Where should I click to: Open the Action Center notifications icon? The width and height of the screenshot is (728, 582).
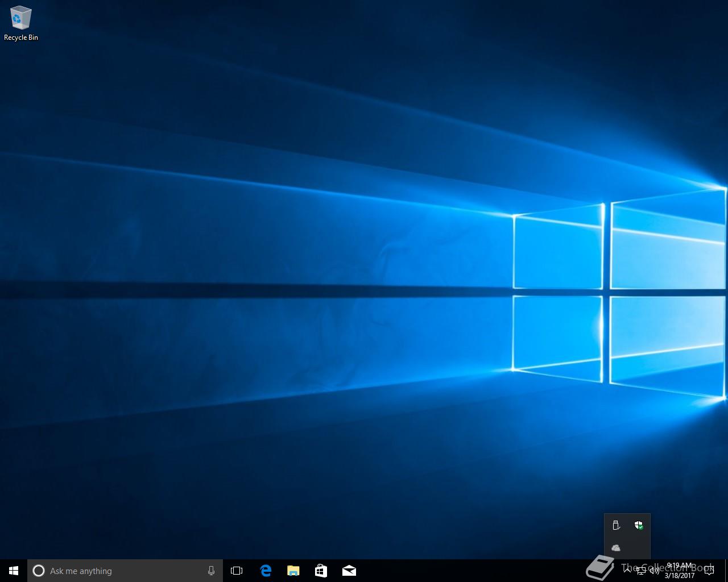click(x=709, y=571)
